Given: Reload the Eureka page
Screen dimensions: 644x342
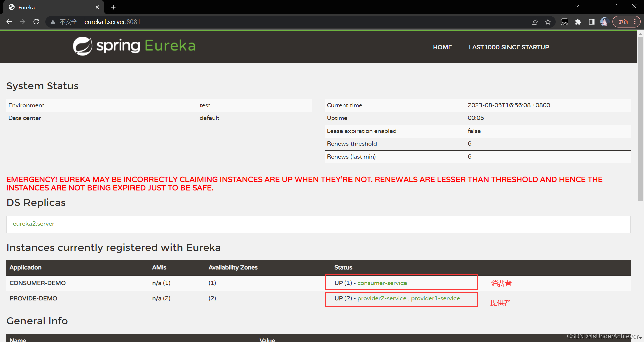Looking at the screenshot, I should click(x=36, y=22).
